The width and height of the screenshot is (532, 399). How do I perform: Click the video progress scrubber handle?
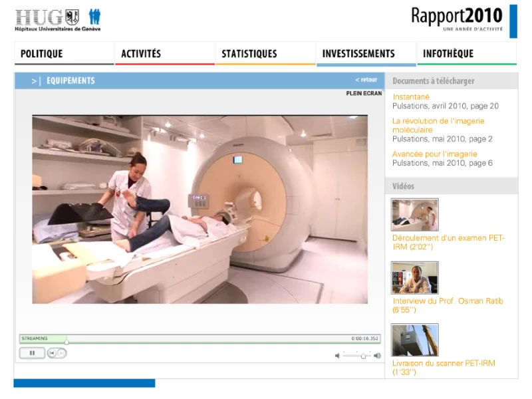(x=67, y=342)
